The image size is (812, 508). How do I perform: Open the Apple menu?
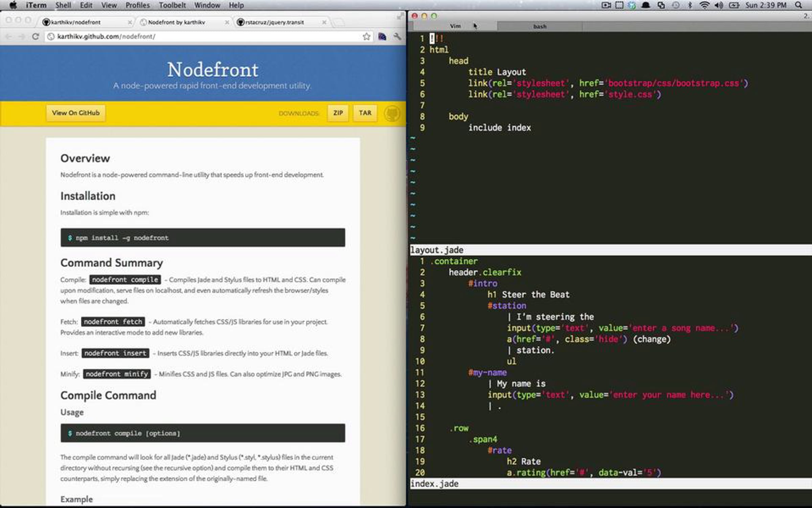coord(13,5)
